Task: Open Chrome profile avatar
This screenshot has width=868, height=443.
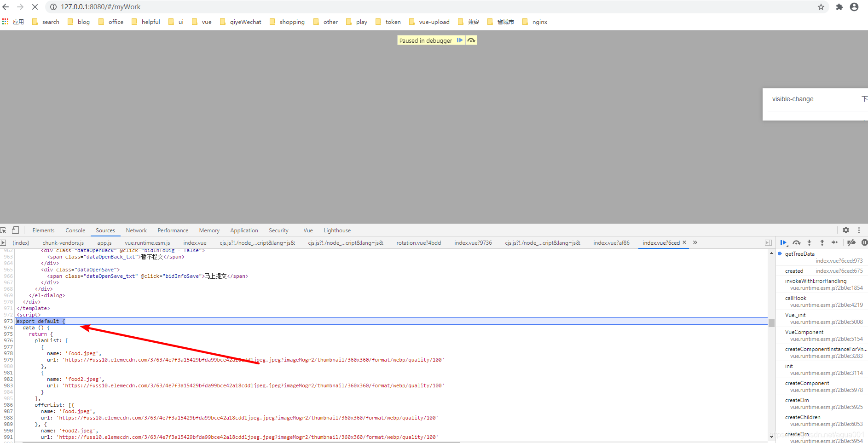Action: (x=854, y=7)
